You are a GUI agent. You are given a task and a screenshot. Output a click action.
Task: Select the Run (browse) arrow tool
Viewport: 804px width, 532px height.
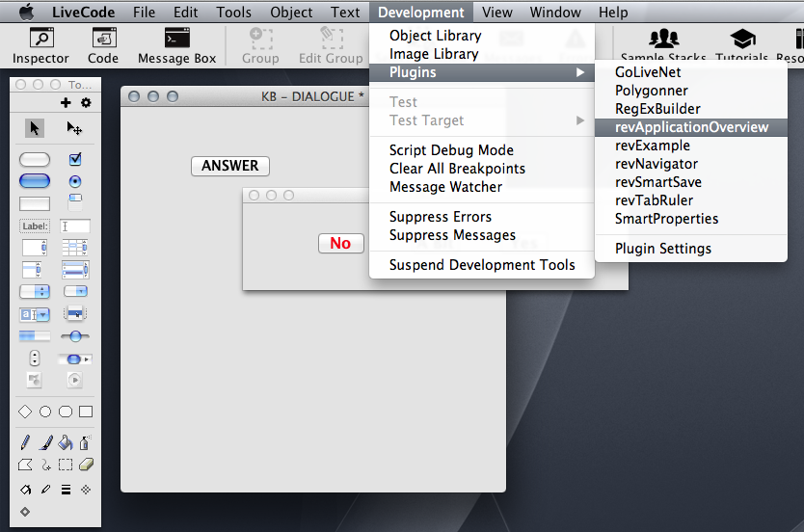point(35,127)
